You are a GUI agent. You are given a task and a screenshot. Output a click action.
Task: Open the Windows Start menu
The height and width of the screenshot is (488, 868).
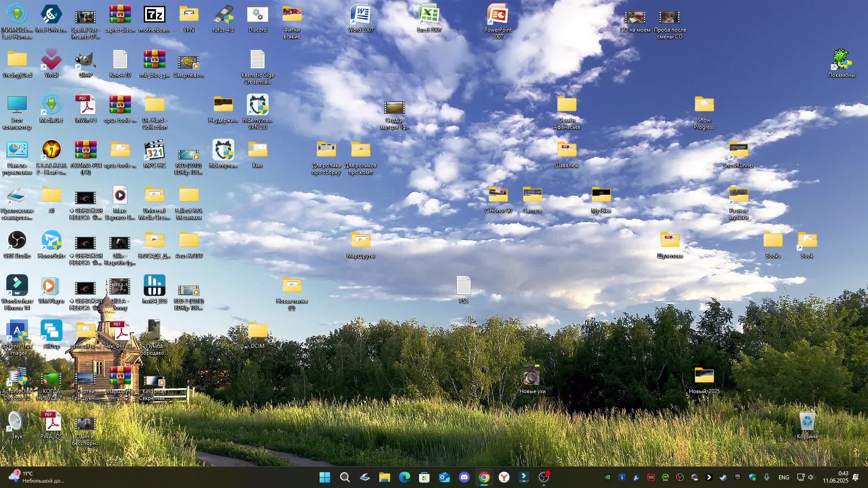[325, 477]
